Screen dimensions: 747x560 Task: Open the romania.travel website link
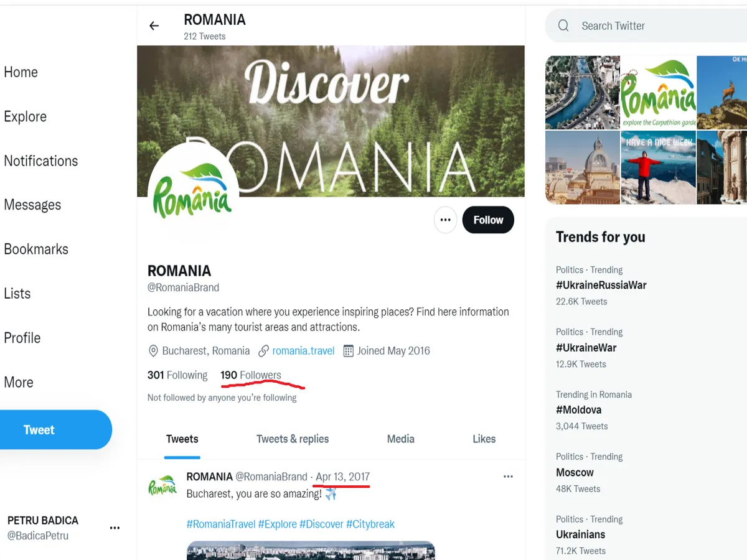303,351
